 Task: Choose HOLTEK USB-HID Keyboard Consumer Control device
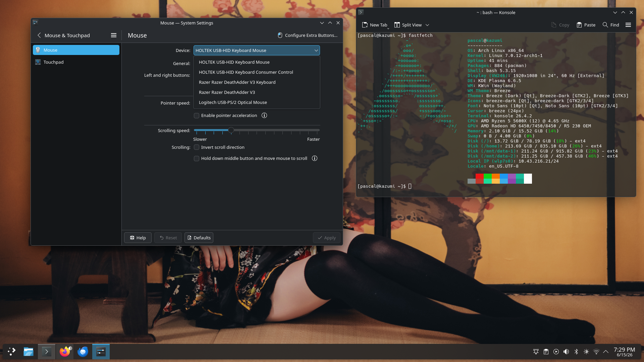(x=257, y=72)
